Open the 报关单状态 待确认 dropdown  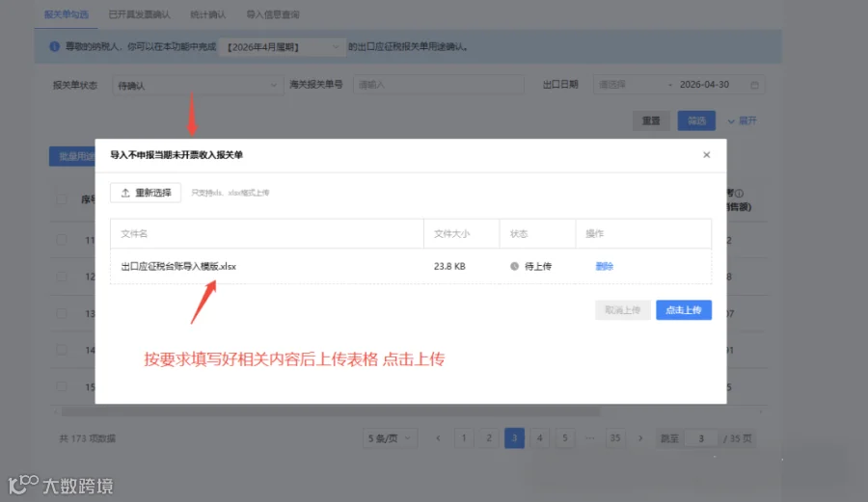tap(198, 85)
